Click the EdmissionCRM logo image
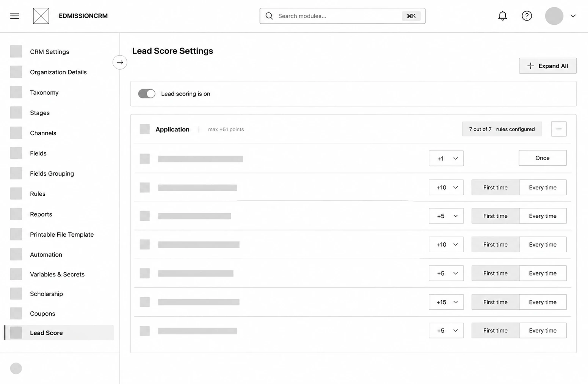 point(41,16)
